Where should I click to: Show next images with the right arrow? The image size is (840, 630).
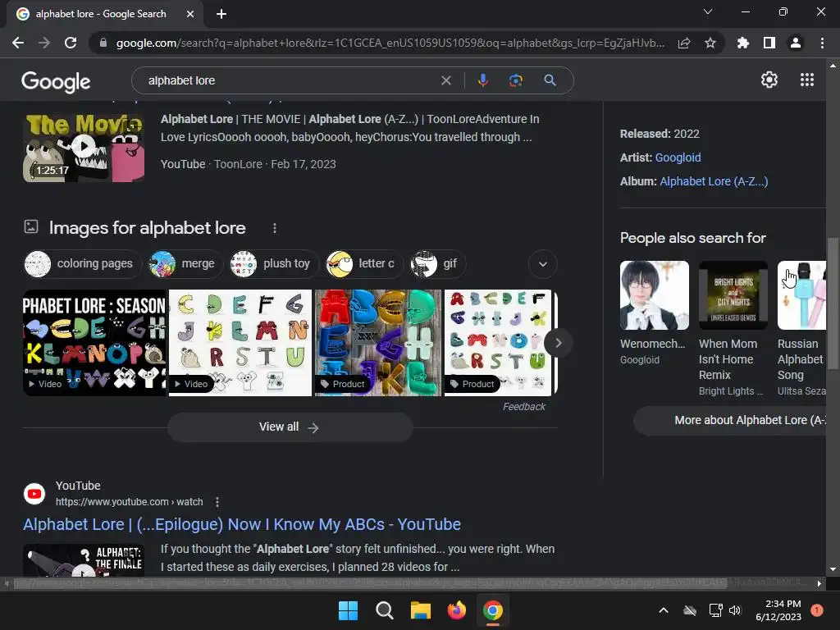pyautogui.click(x=558, y=343)
